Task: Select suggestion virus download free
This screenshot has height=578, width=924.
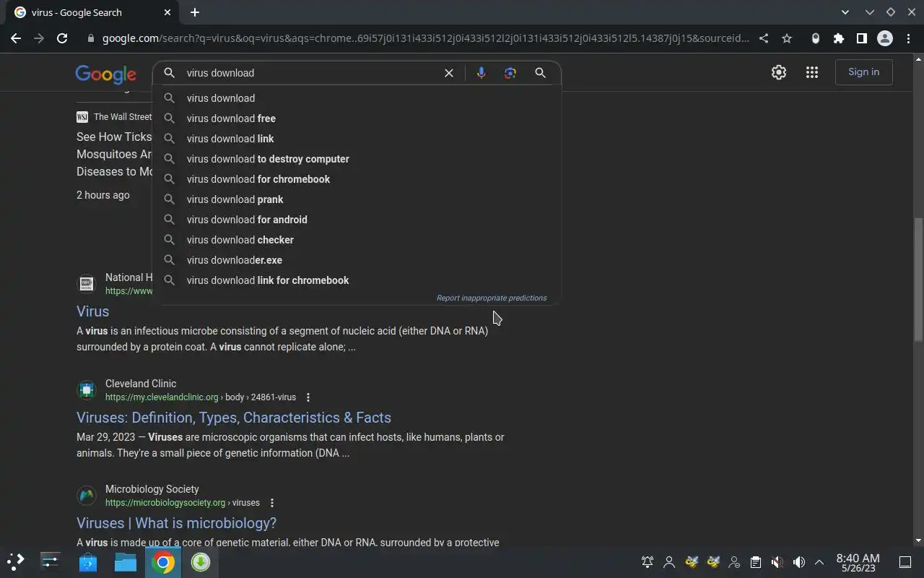Action: [x=357, y=118]
